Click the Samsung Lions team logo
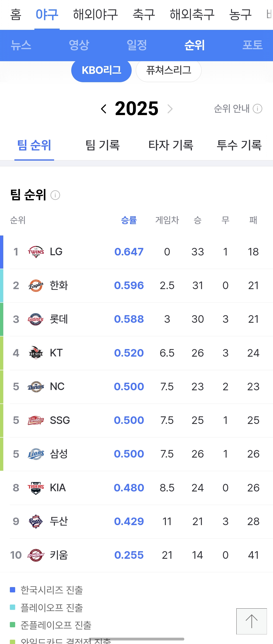Image resolution: width=273 pixels, height=644 pixels. pos(36,454)
